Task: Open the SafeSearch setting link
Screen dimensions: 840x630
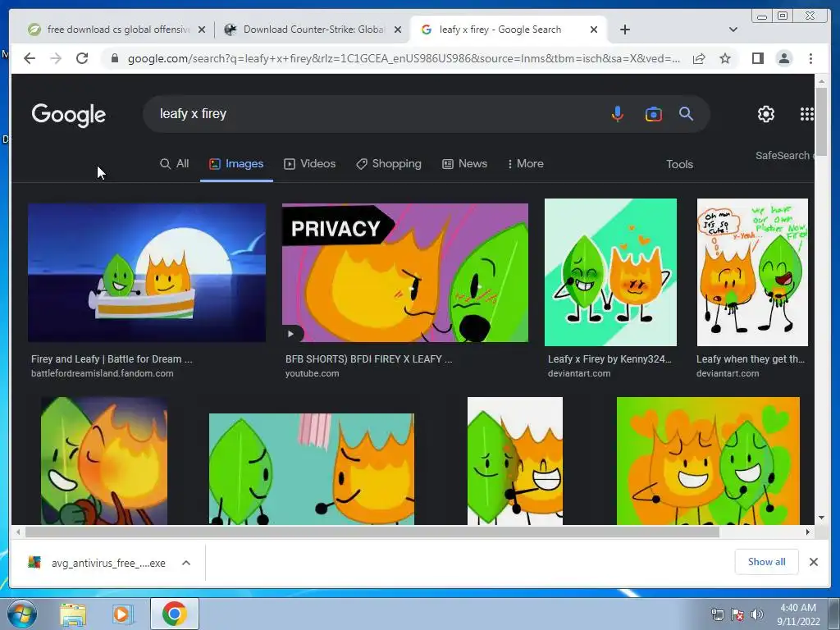Action: click(784, 155)
